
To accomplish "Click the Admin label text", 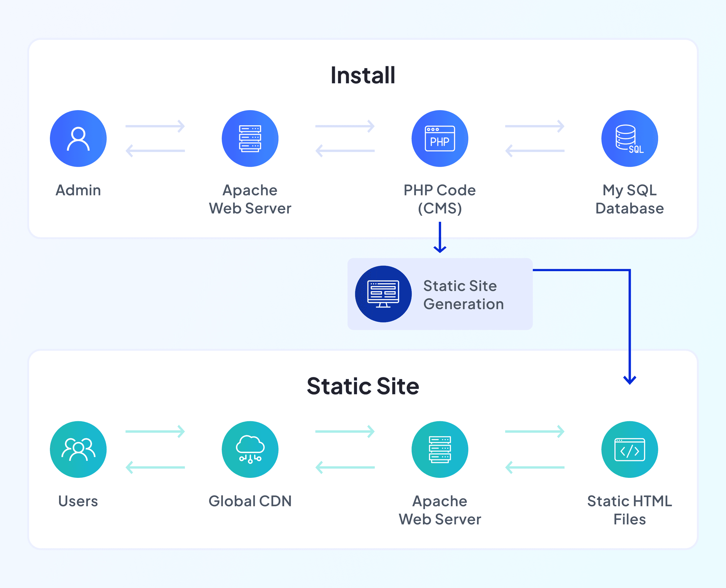I will (x=78, y=190).
